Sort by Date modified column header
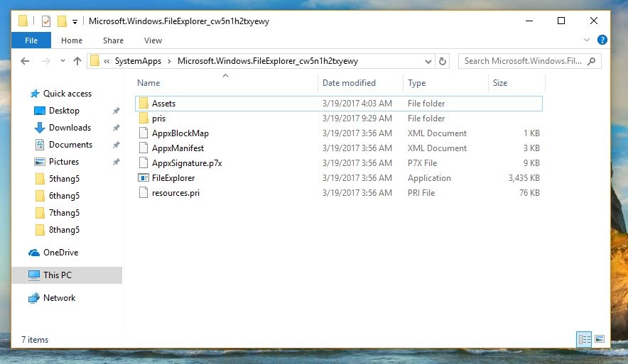Screen dimensions: 628x364 coord(349,83)
